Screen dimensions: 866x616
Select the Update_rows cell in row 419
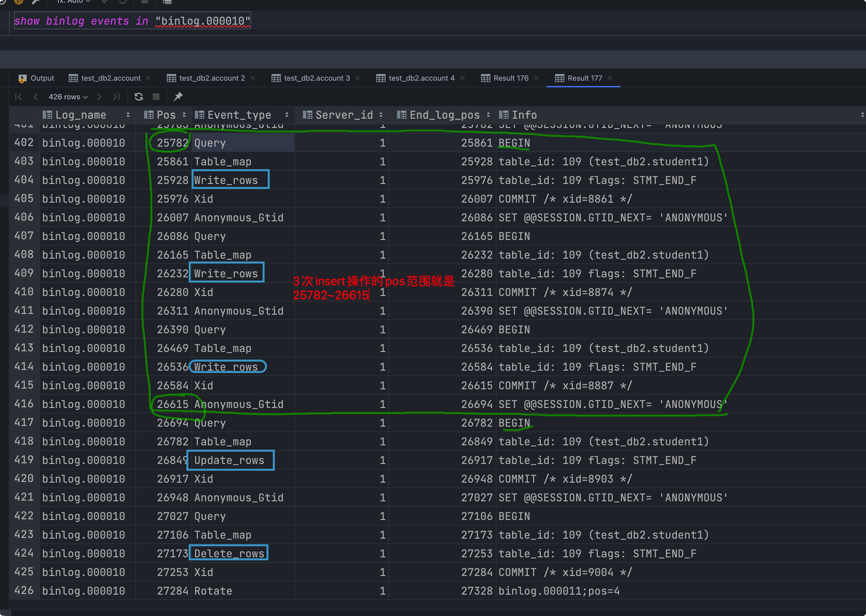click(229, 460)
